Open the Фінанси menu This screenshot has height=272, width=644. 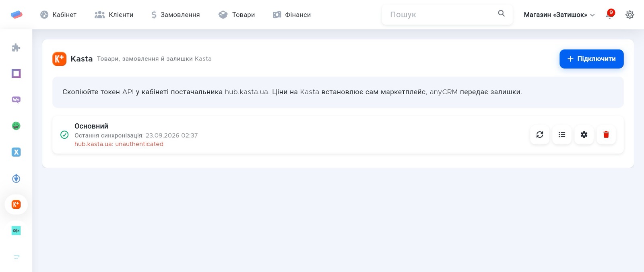pos(292,15)
